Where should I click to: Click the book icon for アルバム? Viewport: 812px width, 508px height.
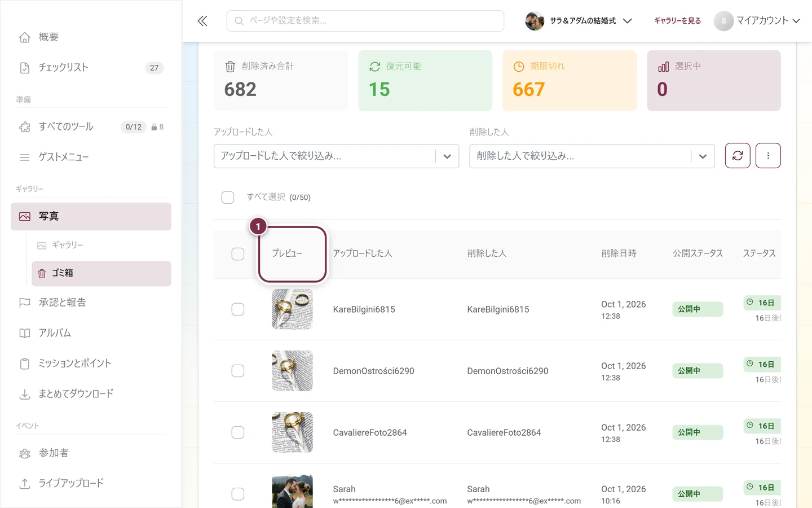[25, 334]
